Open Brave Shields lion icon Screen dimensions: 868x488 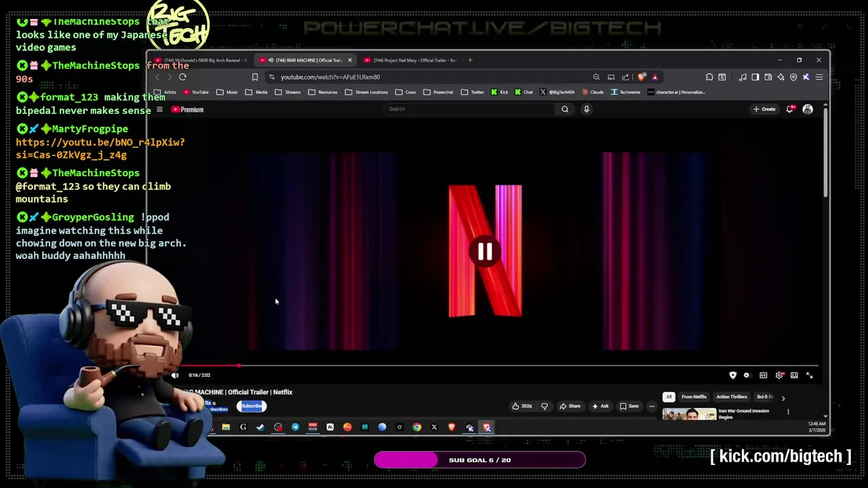point(642,77)
